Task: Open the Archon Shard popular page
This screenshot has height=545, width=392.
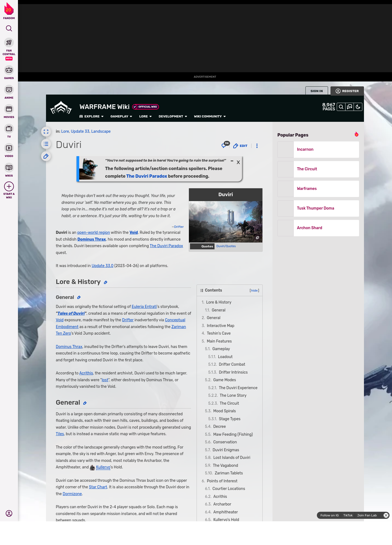Action: click(318, 228)
